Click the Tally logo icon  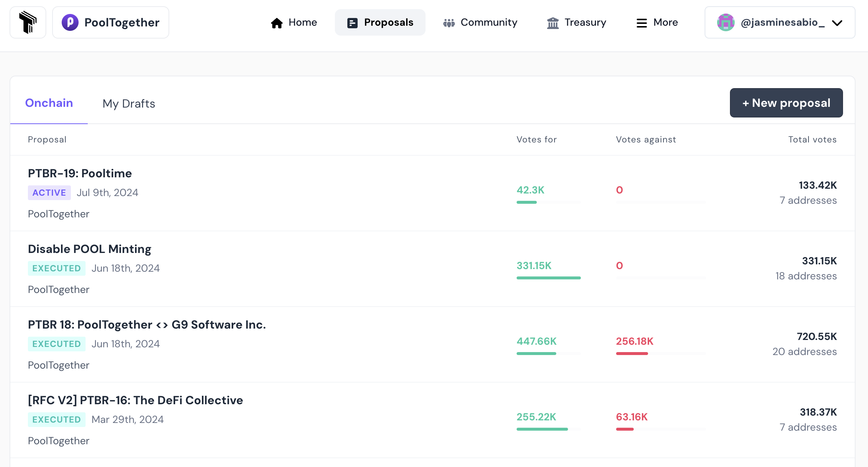click(x=28, y=22)
